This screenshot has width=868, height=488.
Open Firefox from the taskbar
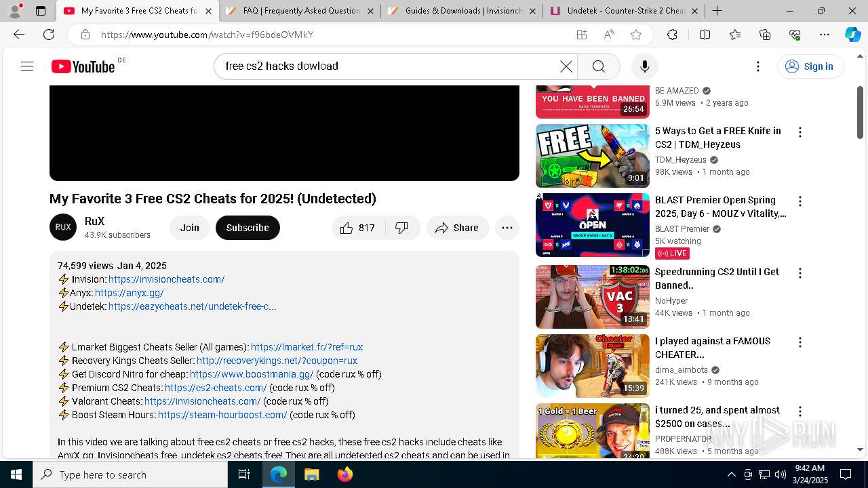(345, 474)
